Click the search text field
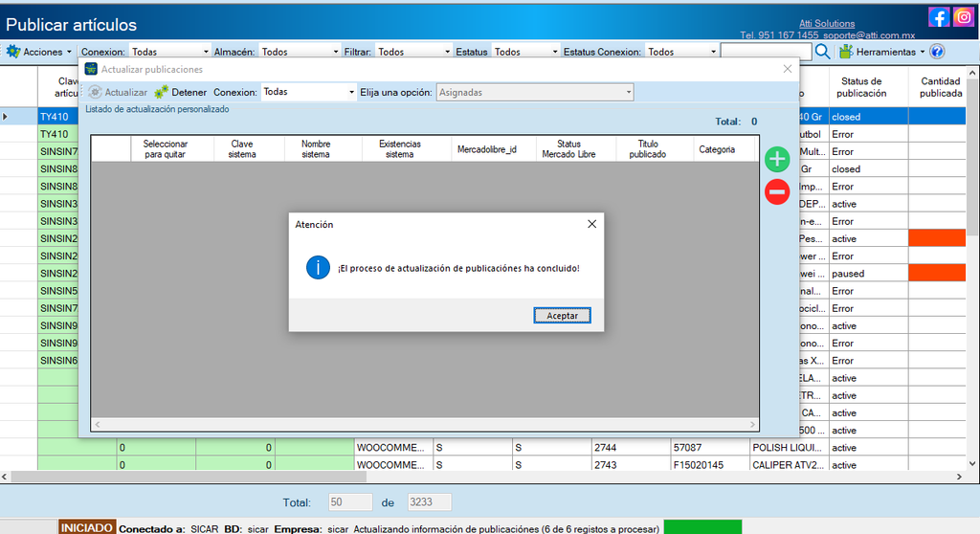This screenshot has height=534, width=980. point(767,52)
